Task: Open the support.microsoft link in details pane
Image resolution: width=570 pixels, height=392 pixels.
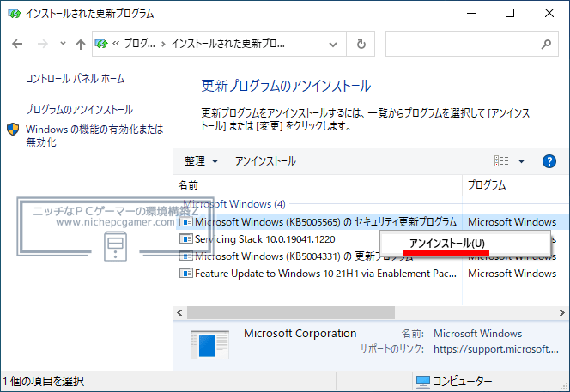Action: (496, 349)
